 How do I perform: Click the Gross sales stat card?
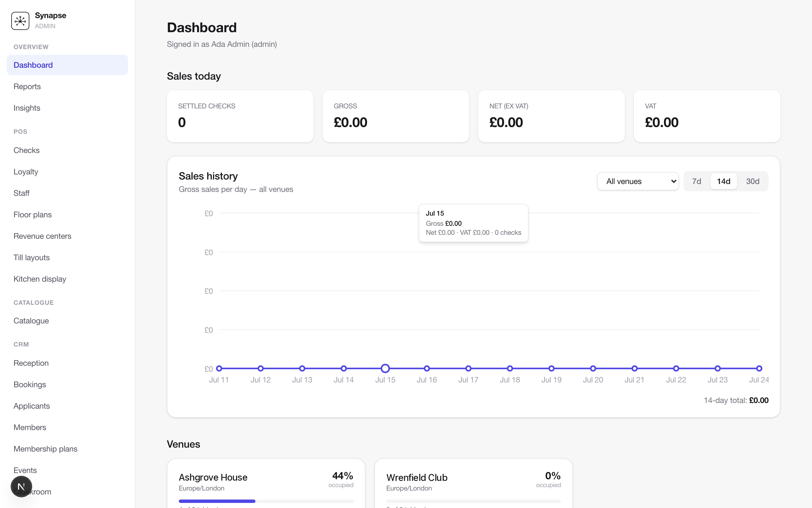click(396, 116)
